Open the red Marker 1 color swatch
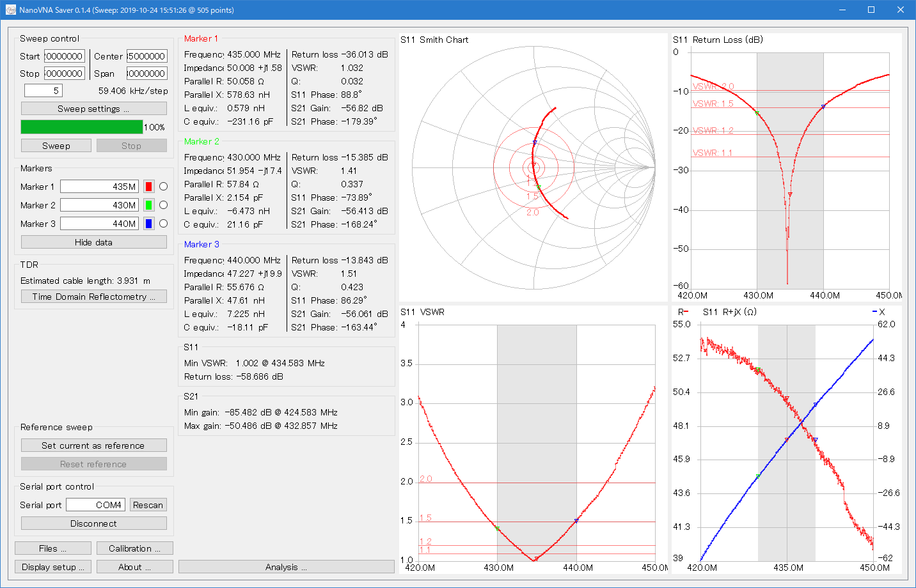The width and height of the screenshot is (916, 588). pyautogui.click(x=148, y=187)
